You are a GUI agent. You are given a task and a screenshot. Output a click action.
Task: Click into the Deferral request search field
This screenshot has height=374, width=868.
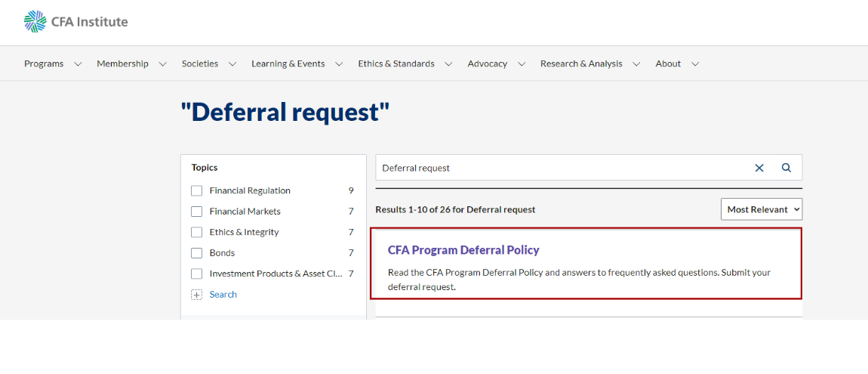(x=562, y=168)
